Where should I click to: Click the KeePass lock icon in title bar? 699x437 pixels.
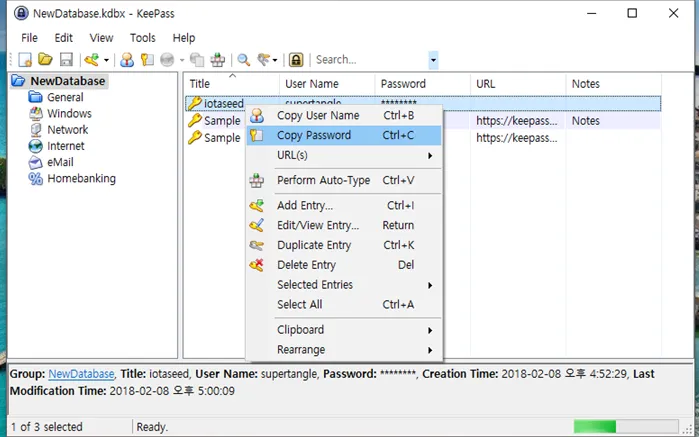pyautogui.click(x=21, y=13)
